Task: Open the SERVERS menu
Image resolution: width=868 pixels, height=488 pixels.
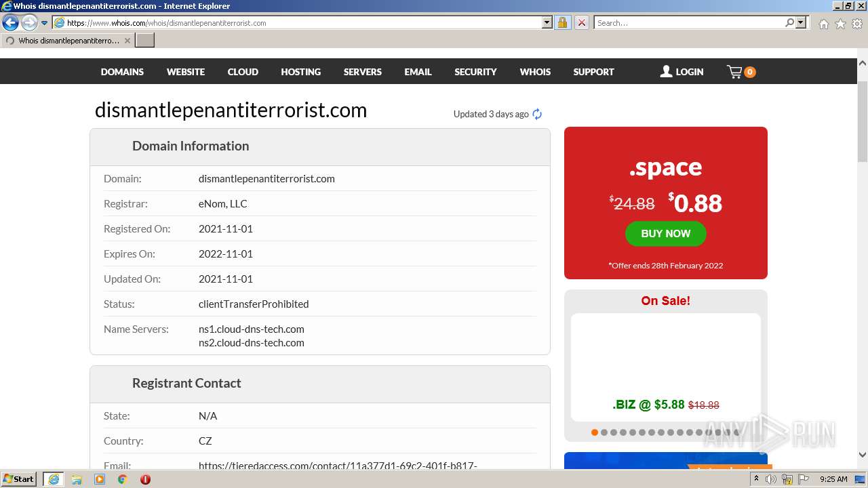Action: tap(363, 72)
